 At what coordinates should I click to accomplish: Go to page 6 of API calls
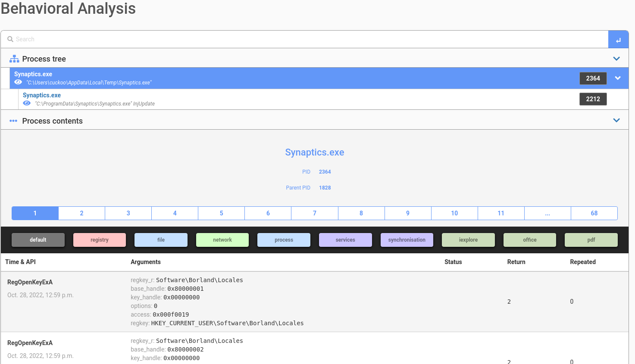pos(268,213)
